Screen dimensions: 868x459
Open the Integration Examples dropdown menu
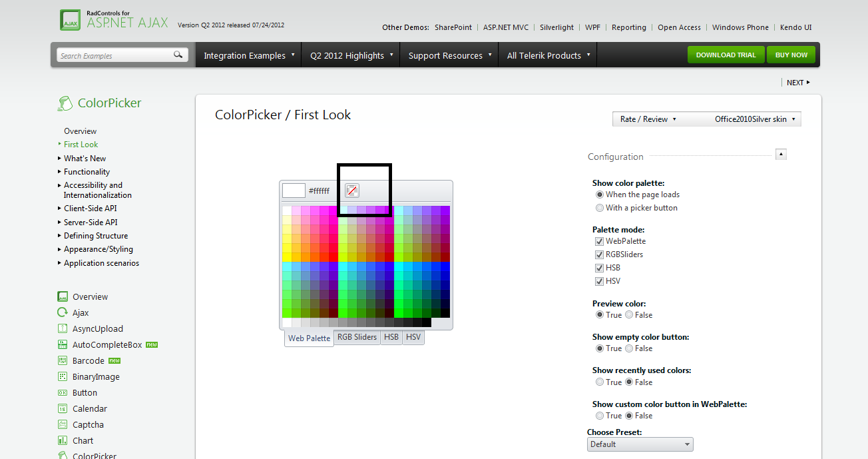tap(249, 55)
